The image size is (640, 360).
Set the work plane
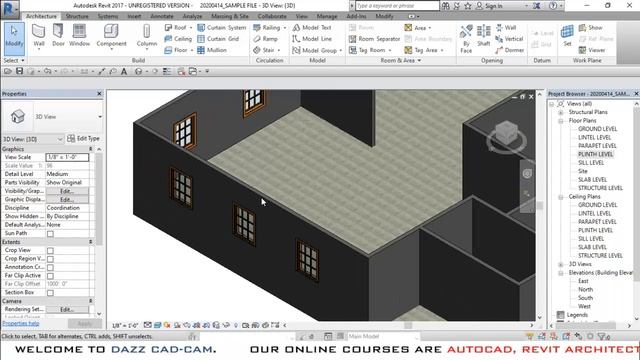567,36
